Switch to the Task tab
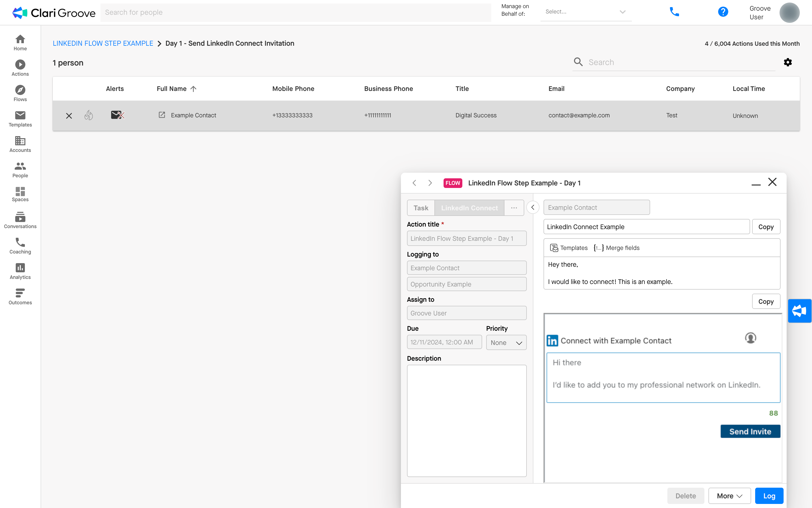812x508 pixels. pyautogui.click(x=421, y=208)
